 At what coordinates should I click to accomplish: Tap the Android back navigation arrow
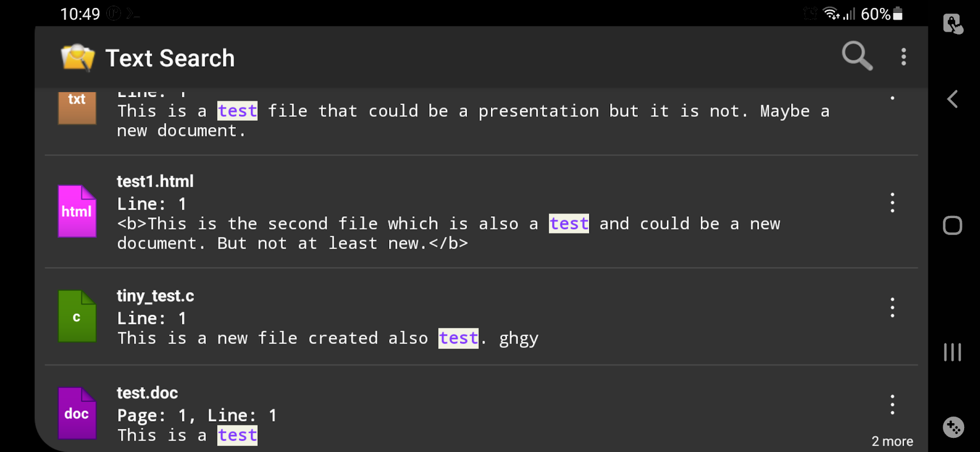953,99
